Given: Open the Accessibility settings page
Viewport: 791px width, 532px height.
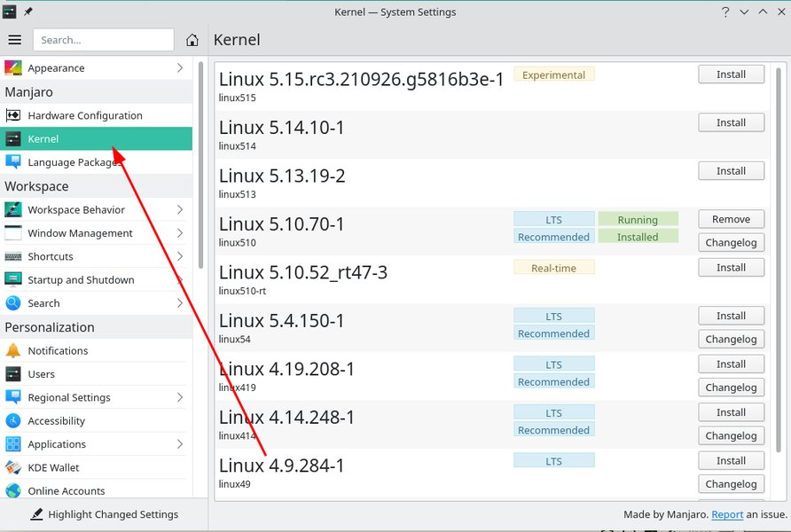Looking at the screenshot, I should coord(97,420).
